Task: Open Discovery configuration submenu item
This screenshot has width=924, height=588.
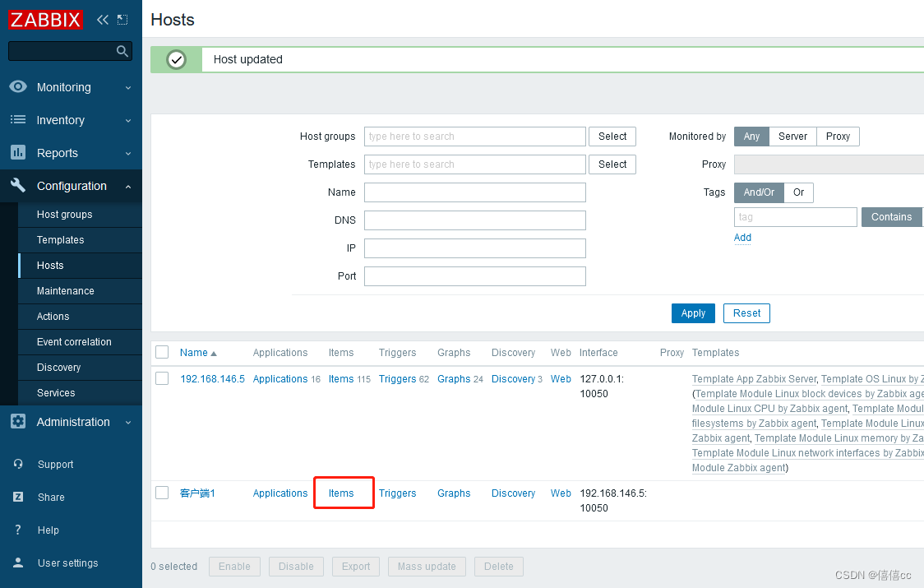Action: 80,367
